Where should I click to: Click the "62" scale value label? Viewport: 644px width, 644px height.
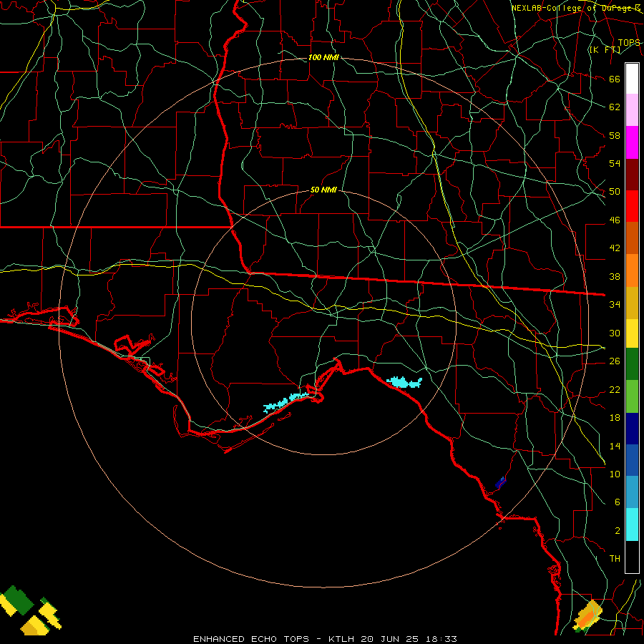[615, 107]
